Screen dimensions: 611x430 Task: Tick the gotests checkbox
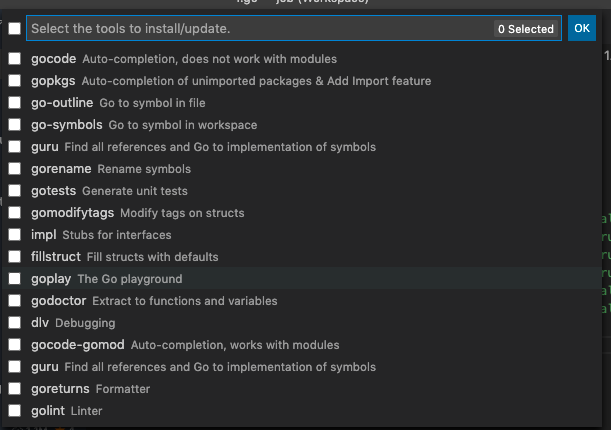coord(14,191)
